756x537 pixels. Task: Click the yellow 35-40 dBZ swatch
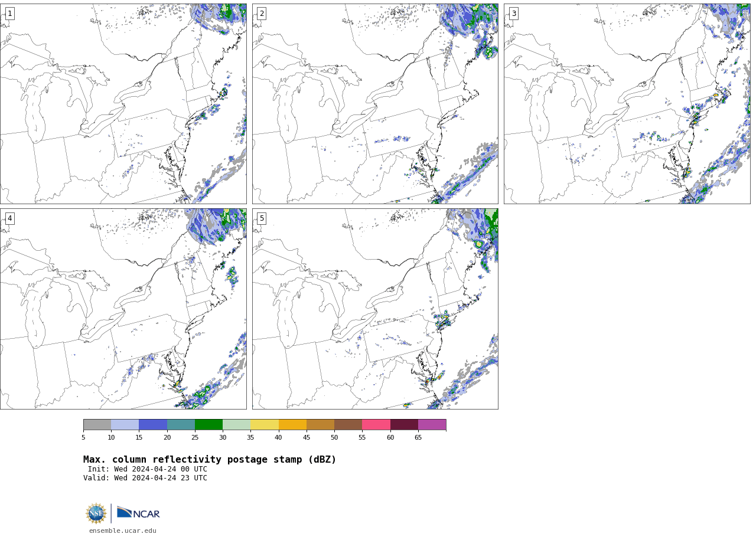pos(265,425)
